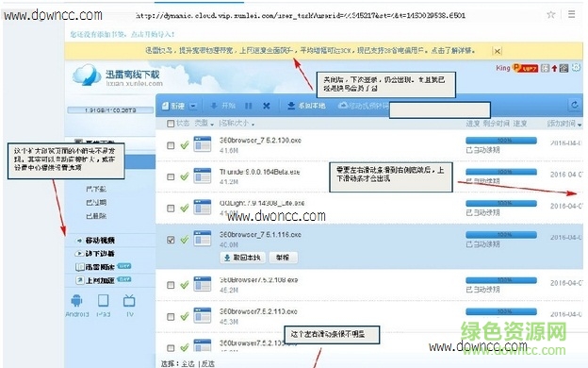Check the box for 360browser_7.5.2.130.exe
This screenshot has width=588, height=368.
[171, 145]
